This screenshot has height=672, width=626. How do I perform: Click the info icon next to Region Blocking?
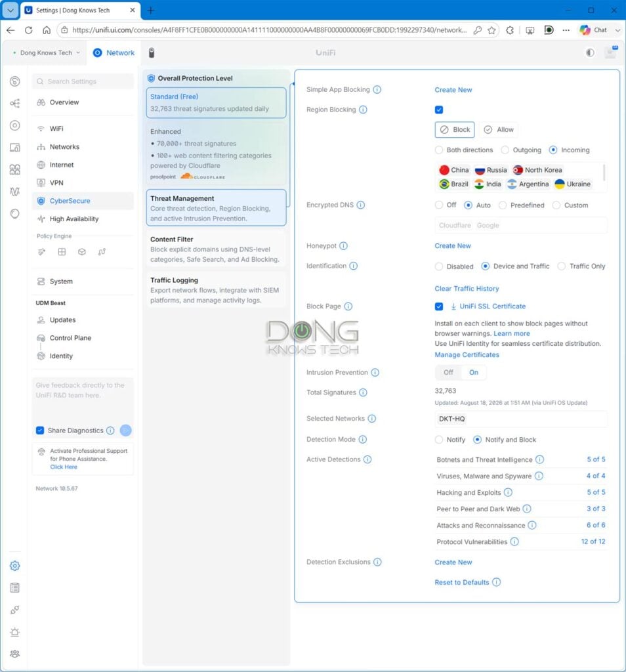pos(363,110)
